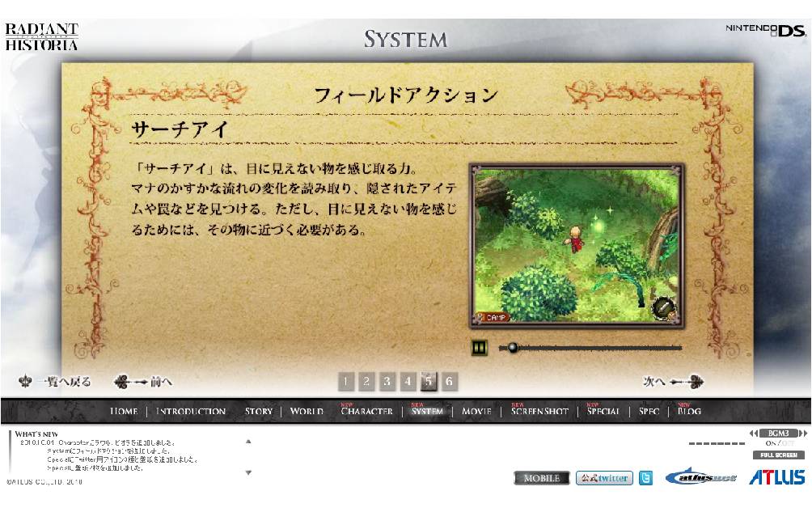The width and height of the screenshot is (812, 512).
Task: Open System section in nav bar
Action: coord(427,411)
